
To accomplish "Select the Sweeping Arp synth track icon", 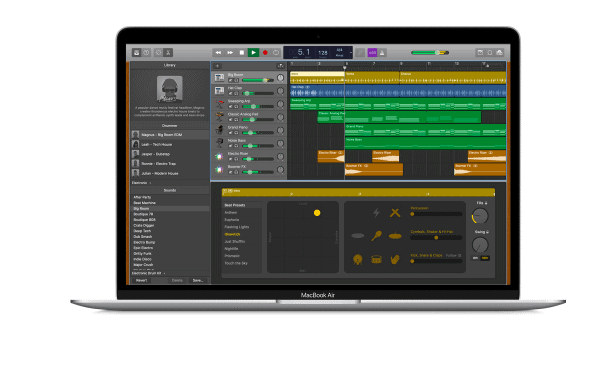I will [x=219, y=104].
